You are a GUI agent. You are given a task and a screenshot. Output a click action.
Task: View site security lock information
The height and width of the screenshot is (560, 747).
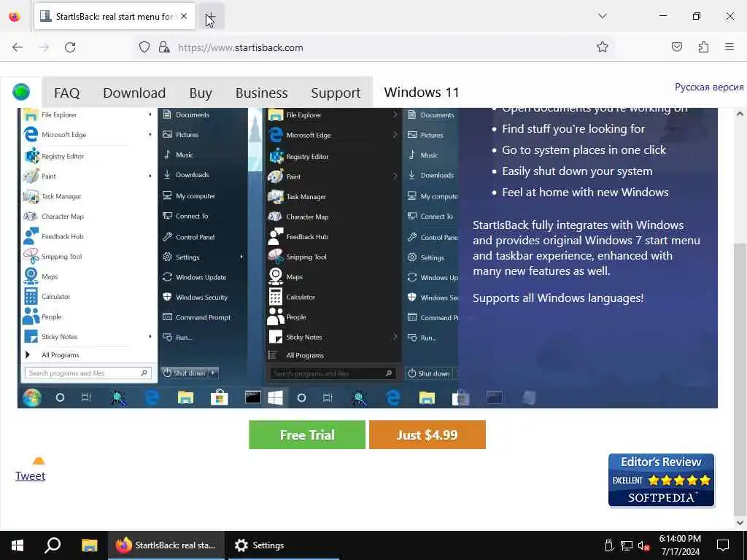pyautogui.click(x=164, y=47)
